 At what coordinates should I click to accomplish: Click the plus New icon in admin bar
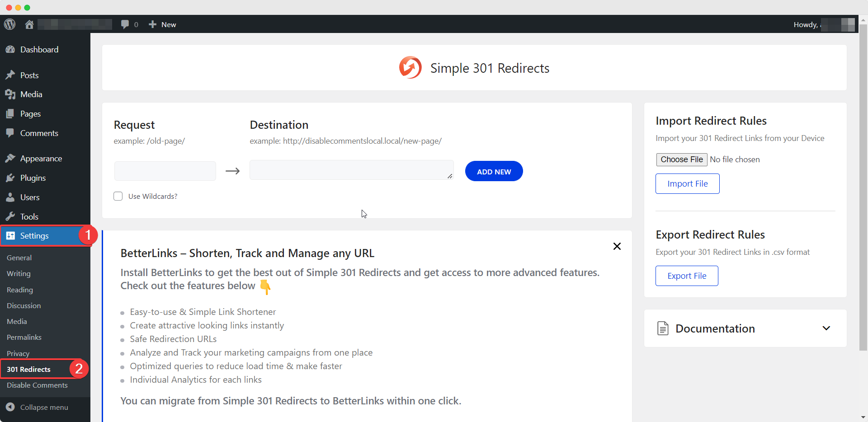pos(152,24)
